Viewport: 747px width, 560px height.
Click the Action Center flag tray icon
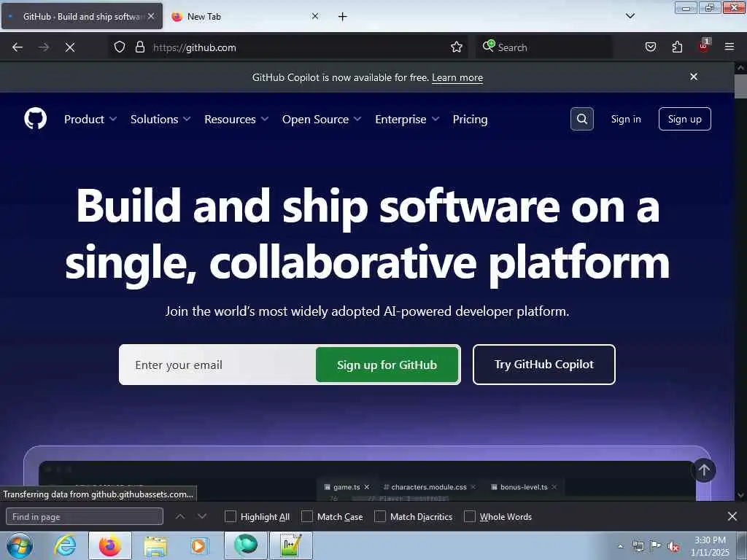point(656,546)
